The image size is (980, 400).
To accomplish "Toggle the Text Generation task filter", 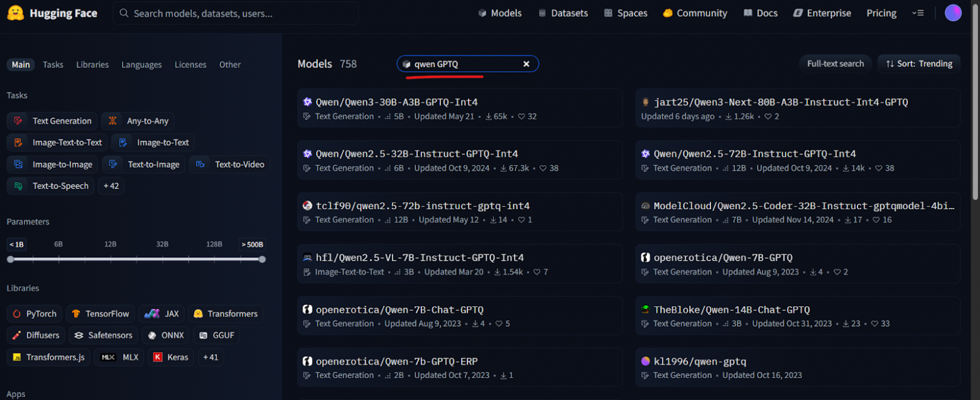I will pyautogui.click(x=53, y=121).
